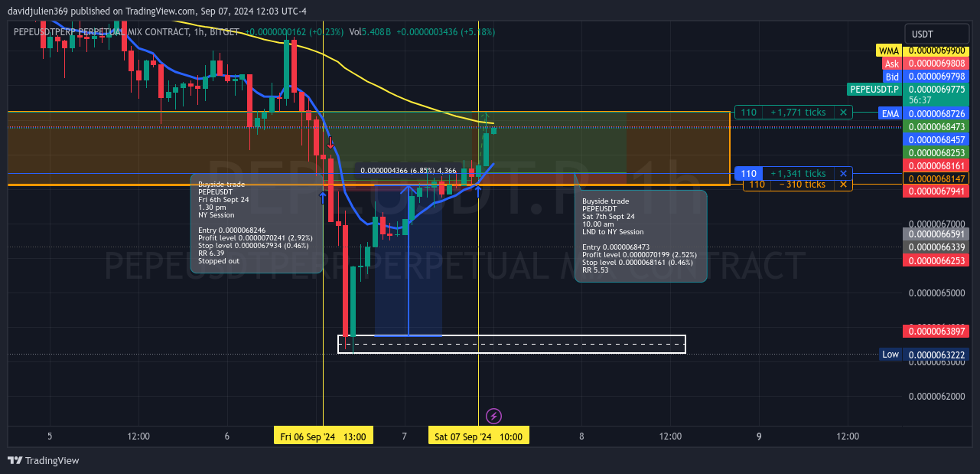Click the 0.0000067941 red price tag

937,191
